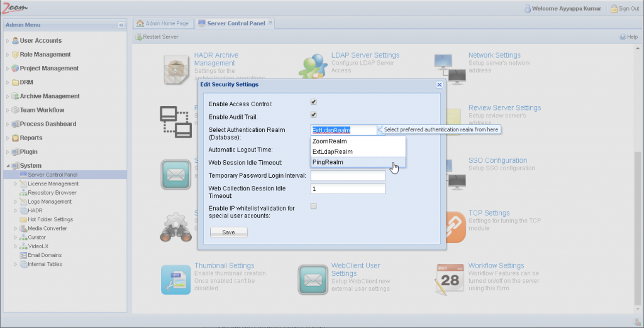Viewport: 644px width, 328px height.
Task: Click the Project Management globe icon
Action: (15, 68)
